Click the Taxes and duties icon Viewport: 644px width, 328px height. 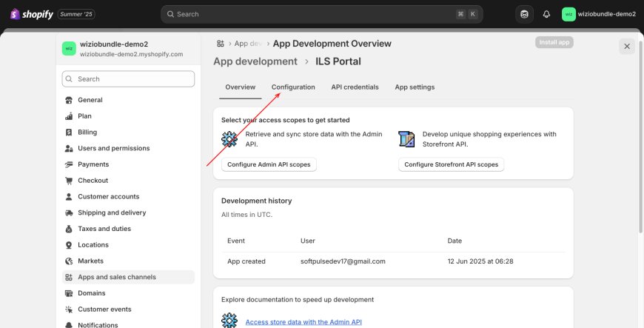(69, 229)
